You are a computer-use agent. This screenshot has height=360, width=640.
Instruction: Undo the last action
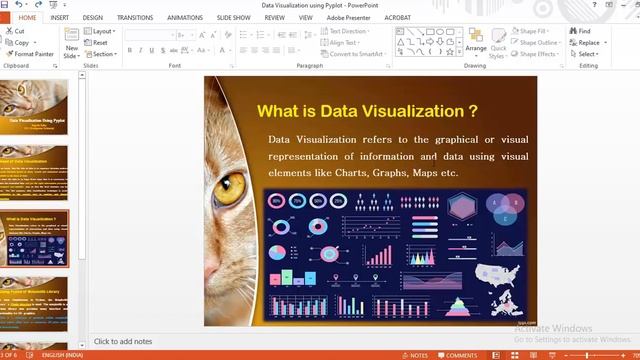(19, 4)
